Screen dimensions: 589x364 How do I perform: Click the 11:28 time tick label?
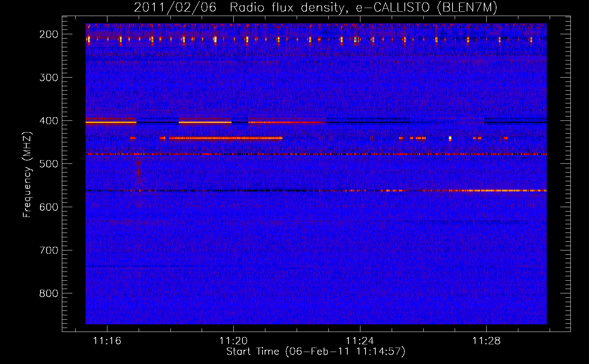point(486,341)
